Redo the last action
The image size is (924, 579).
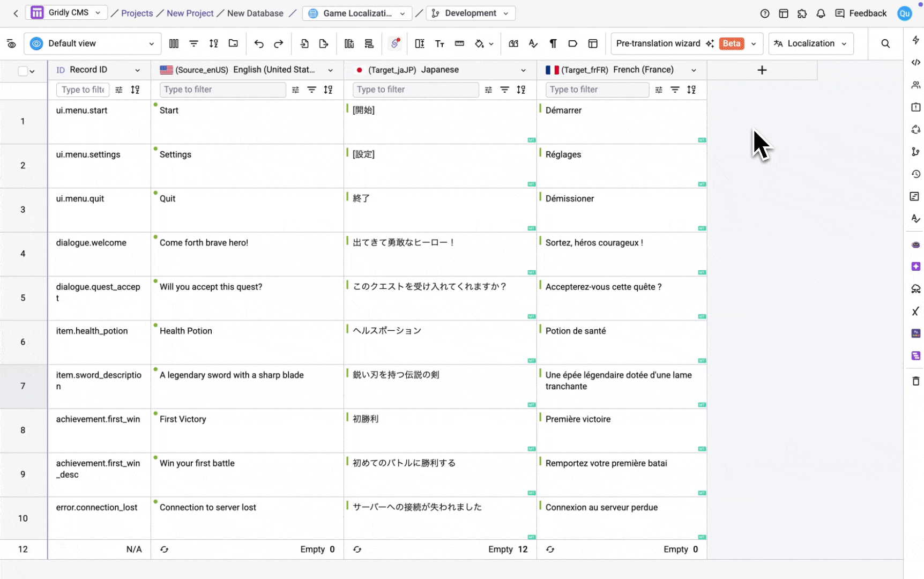point(278,43)
